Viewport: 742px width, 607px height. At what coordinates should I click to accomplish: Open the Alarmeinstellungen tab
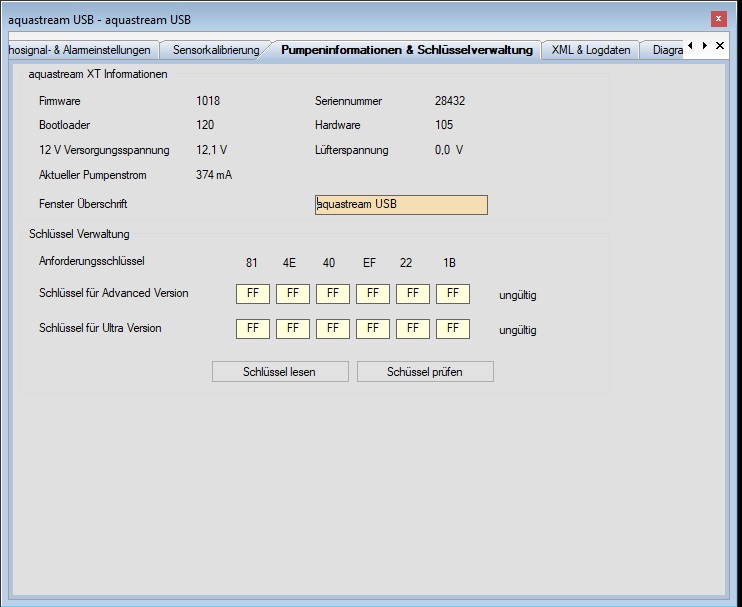point(83,50)
